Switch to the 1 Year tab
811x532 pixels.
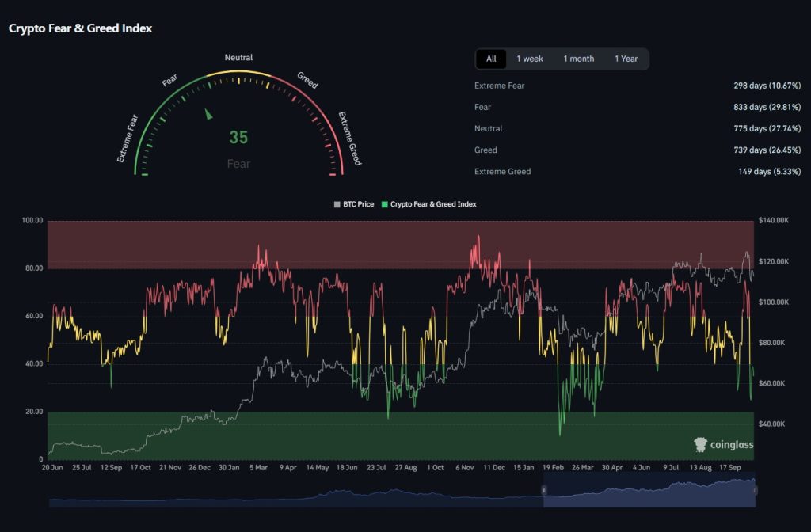(x=626, y=59)
